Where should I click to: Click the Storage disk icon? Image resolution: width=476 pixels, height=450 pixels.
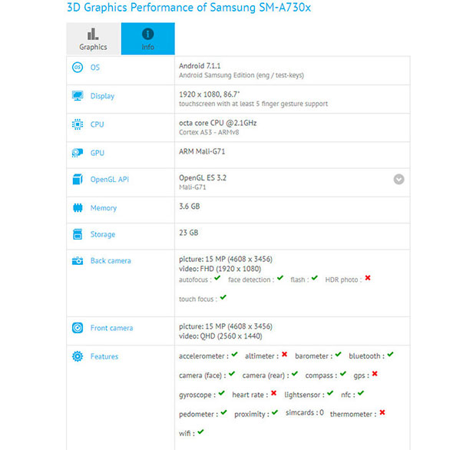[78, 234]
